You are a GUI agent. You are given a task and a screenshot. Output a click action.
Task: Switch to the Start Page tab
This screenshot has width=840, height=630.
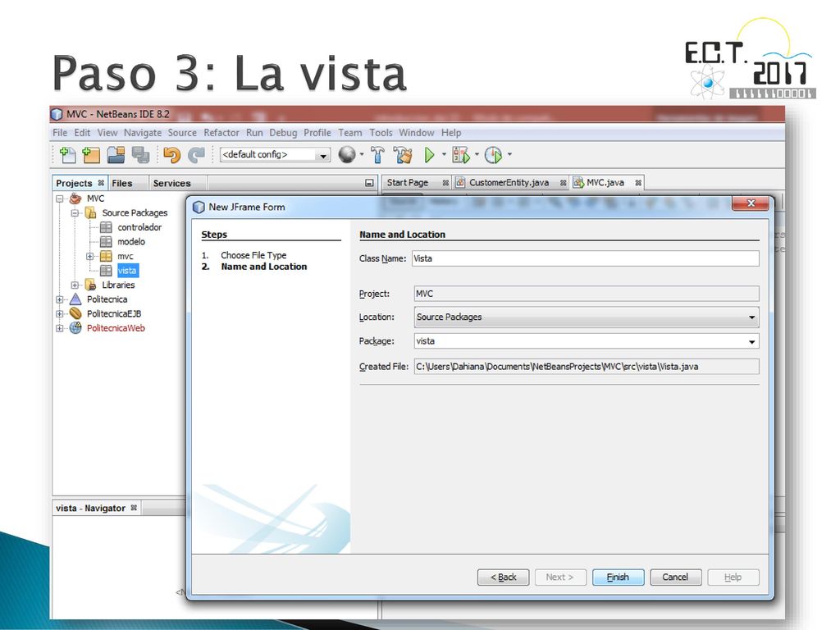[x=408, y=183]
